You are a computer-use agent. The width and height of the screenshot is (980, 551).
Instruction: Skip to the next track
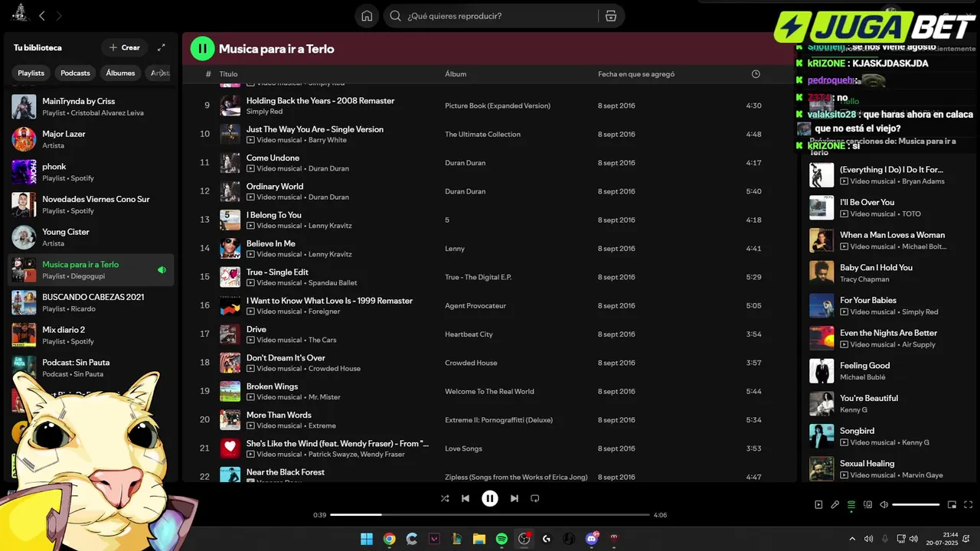click(514, 498)
